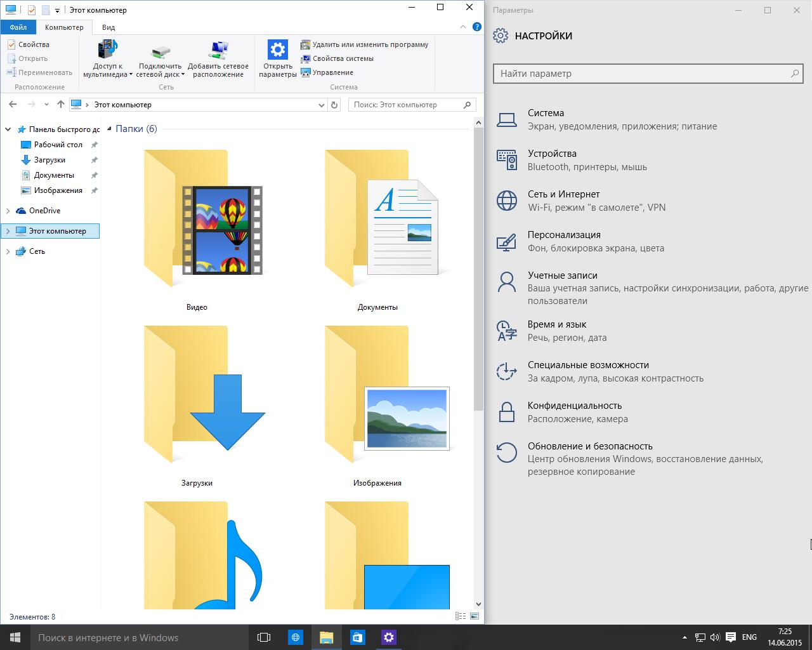Open Учетные записи settings
Screen dimensions: 812x650
click(x=652, y=288)
